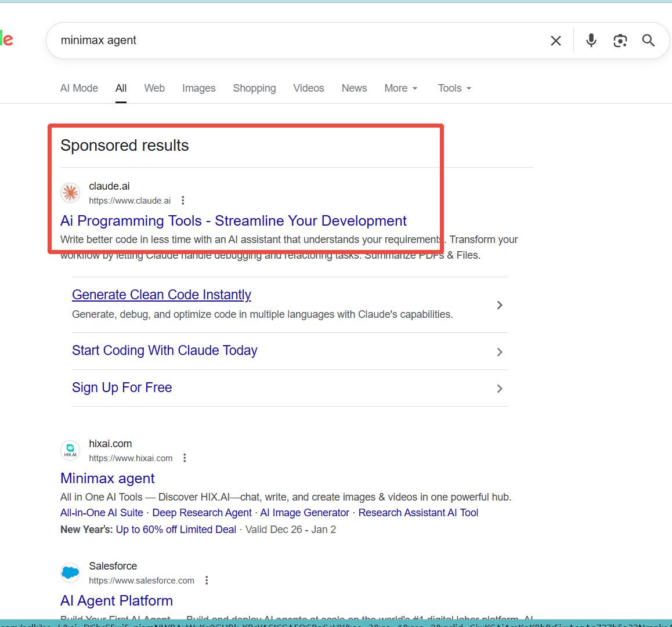Viewport: 672px width, 627px height.
Task: Expand the Generate Clean Code Instantly chevron
Action: (x=499, y=305)
